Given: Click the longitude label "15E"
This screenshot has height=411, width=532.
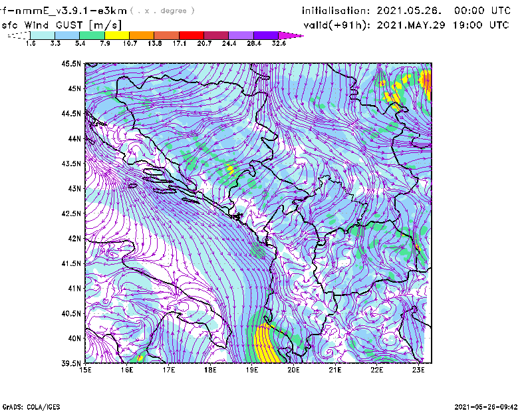Looking at the screenshot, I should (85, 370).
